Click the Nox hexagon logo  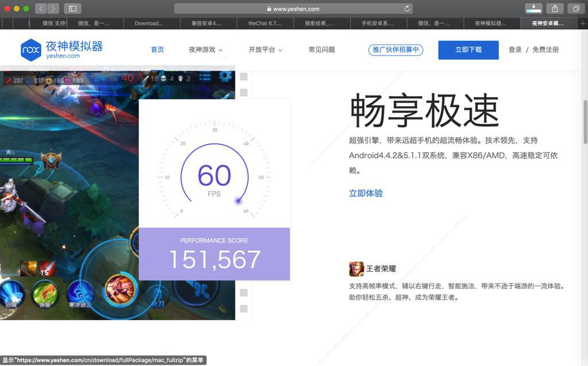[x=31, y=50]
